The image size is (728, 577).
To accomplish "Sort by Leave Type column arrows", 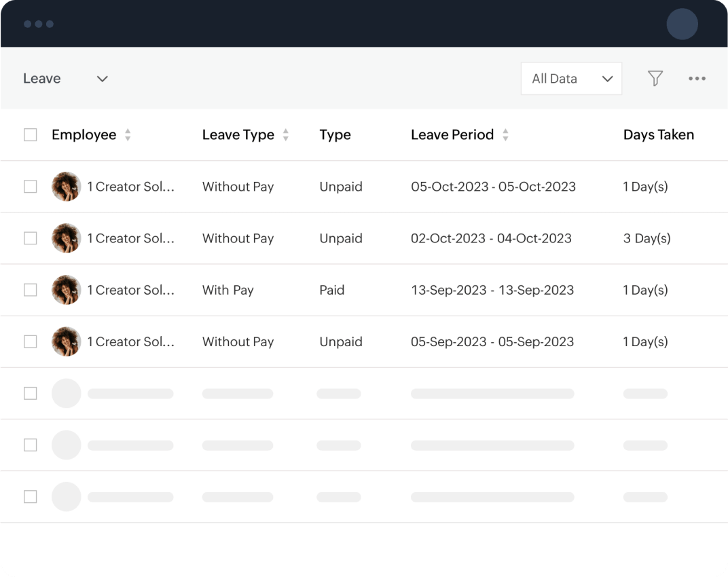I will (x=286, y=135).
